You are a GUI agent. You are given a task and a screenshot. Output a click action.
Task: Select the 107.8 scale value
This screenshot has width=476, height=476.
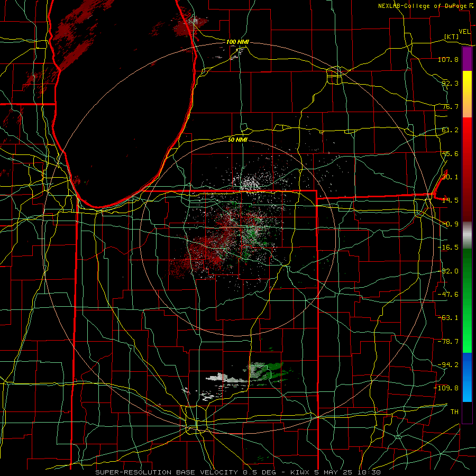[x=448, y=59]
